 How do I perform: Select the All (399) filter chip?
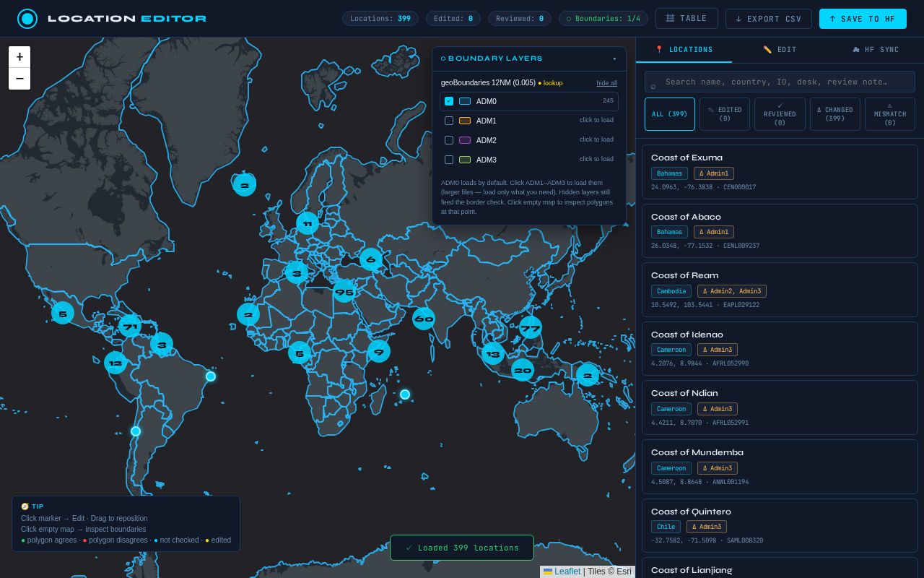coord(670,114)
